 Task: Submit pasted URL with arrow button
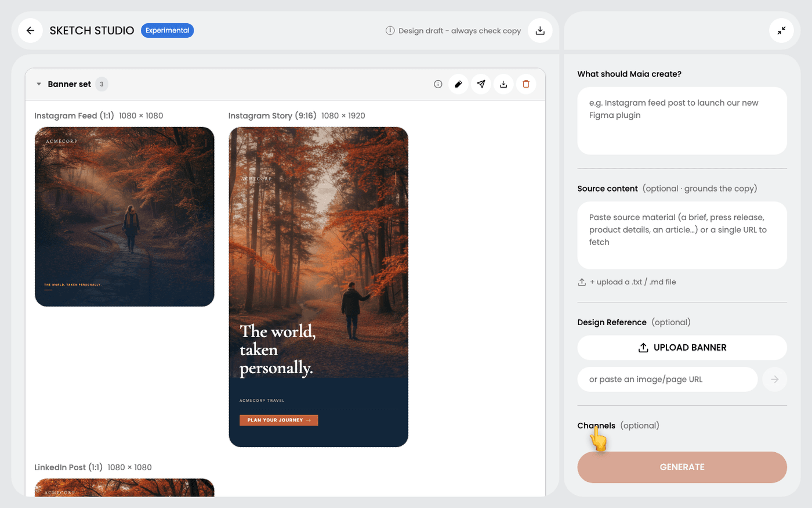click(x=774, y=379)
